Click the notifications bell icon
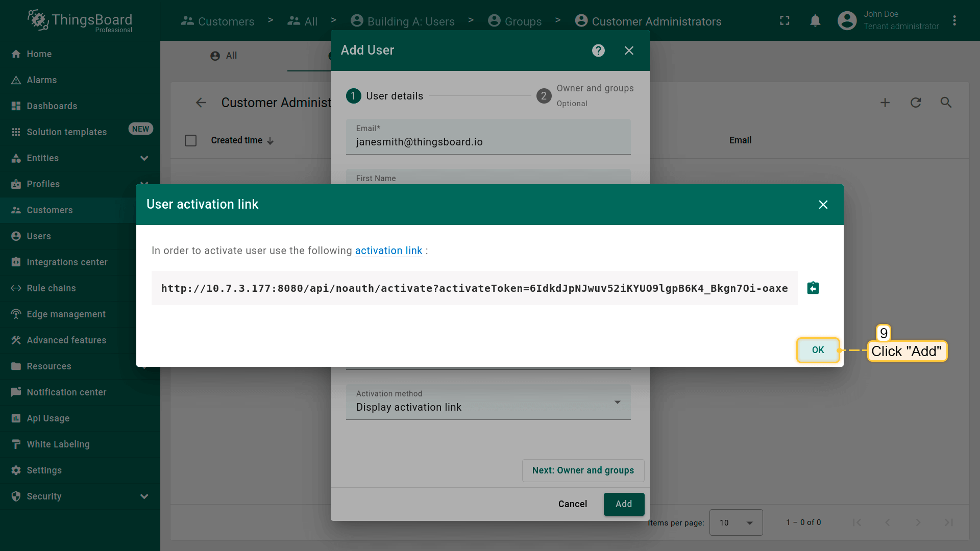 pos(815,21)
